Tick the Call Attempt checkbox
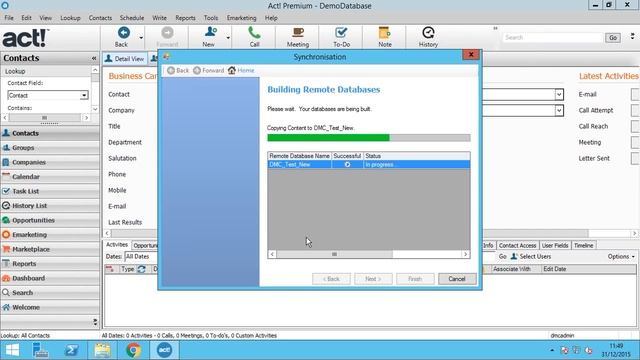 pyautogui.click(x=635, y=110)
